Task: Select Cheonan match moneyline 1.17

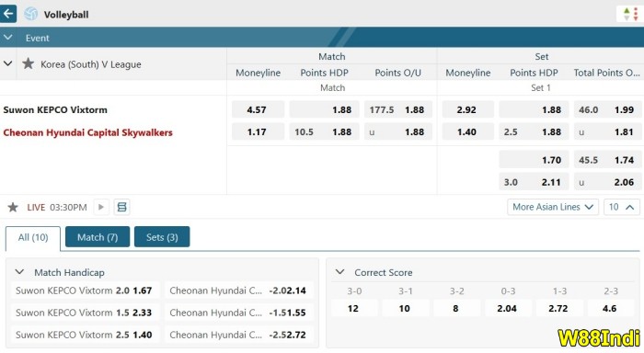Action: click(x=258, y=131)
